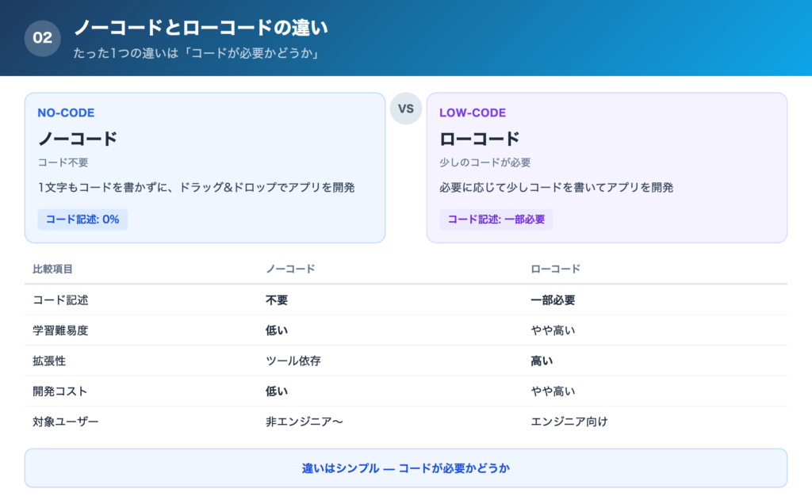This screenshot has height=504, width=812.
Task: Select the "コード記述: 一部必要" badge
Action: click(x=496, y=218)
